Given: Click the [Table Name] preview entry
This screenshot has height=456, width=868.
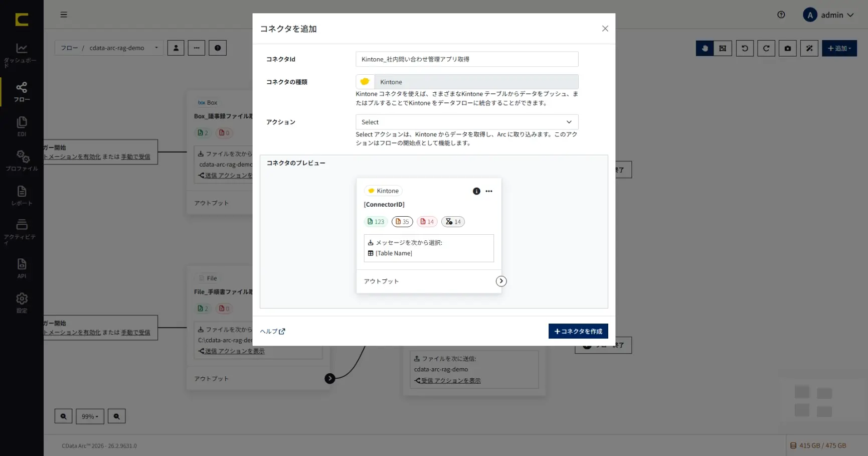Looking at the screenshot, I should (390, 253).
